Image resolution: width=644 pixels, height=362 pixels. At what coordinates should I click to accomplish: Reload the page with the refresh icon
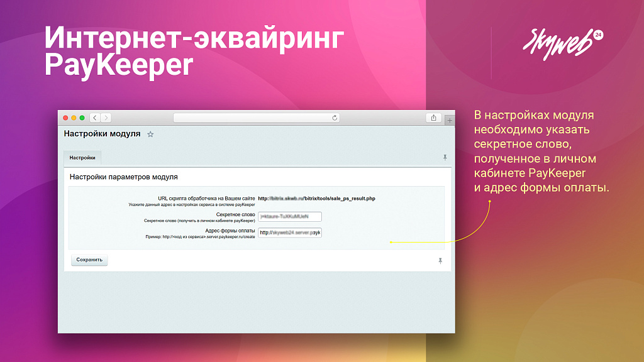click(334, 118)
